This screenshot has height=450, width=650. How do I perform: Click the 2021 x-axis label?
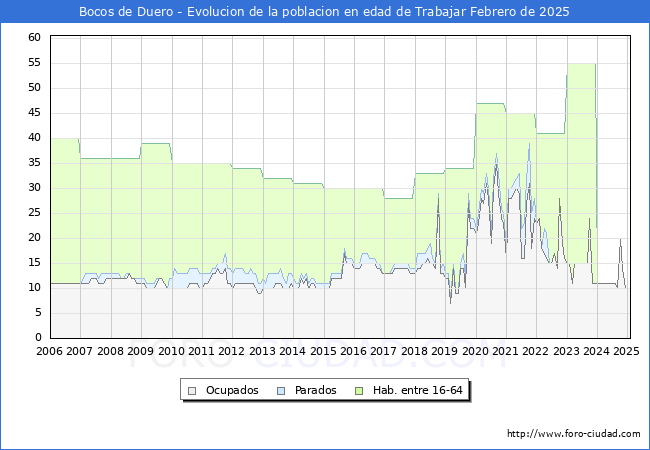[506, 351]
